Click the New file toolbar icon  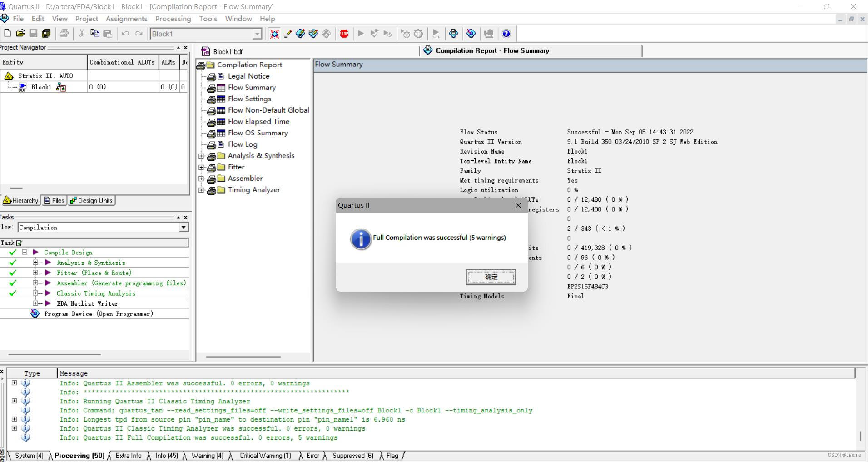click(7, 33)
